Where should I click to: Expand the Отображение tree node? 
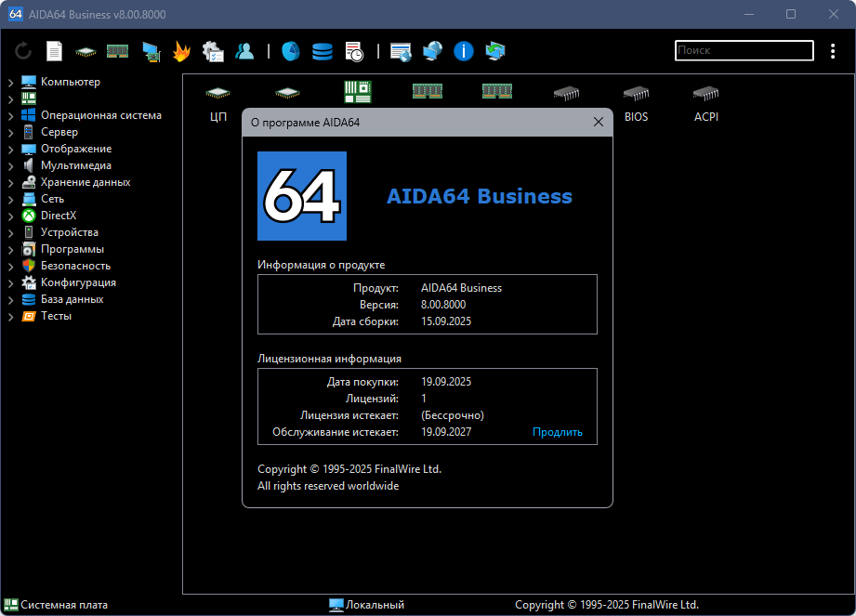tap(10, 150)
